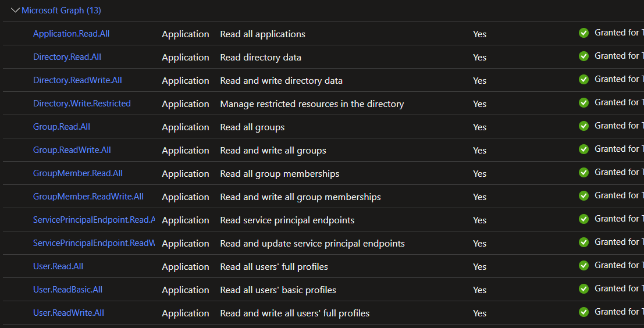Click 'Granted for' status in GroupMember.ReadWrite.All row

(x=619, y=195)
